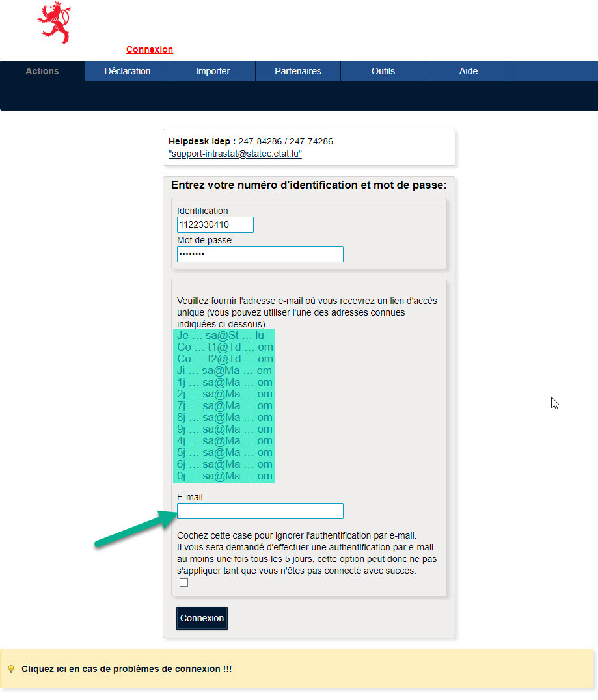Open the Outils menu

pos(383,71)
